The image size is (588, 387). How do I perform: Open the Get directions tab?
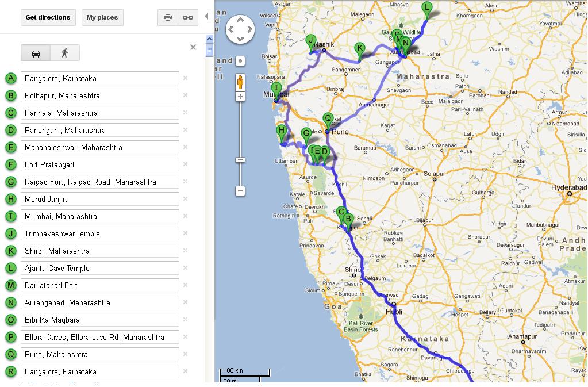coord(48,17)
